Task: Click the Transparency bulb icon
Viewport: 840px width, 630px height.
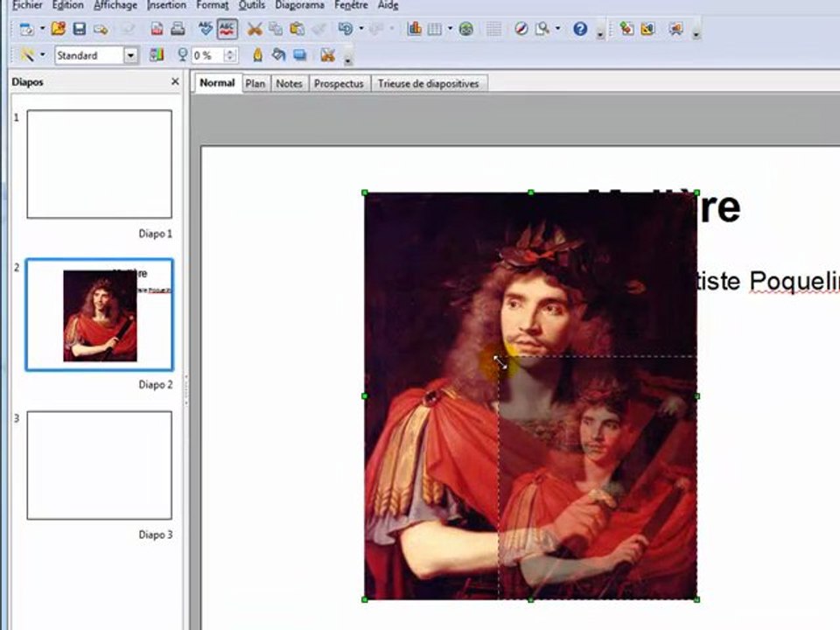Action: 183,54
